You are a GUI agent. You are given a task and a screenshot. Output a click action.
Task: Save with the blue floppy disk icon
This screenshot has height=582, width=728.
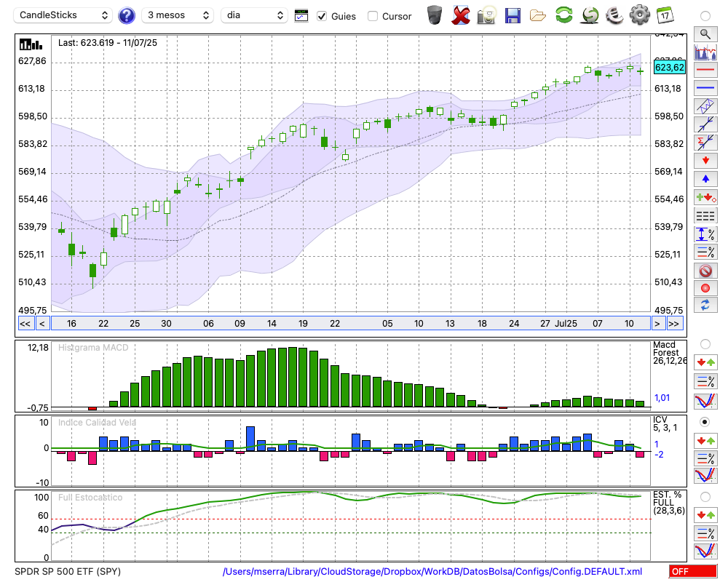[513, 15]
